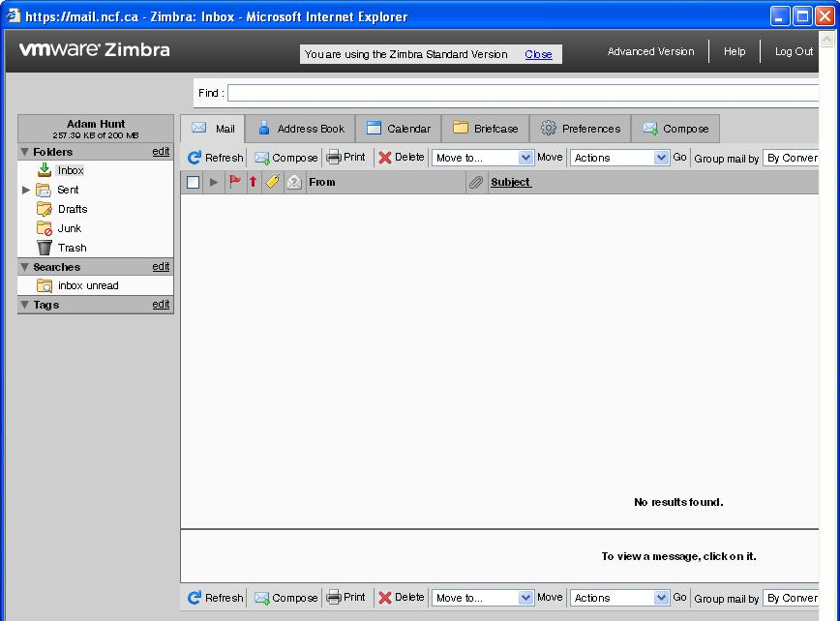The image size is (840, 621).
Task: Collapse the Searches section
Action: tap(25, 267)
